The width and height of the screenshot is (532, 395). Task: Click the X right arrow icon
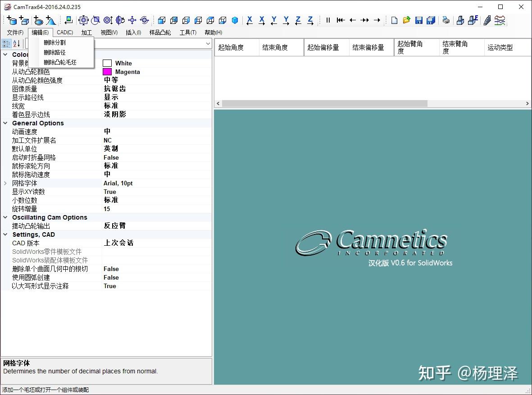(x=262, y=20)
